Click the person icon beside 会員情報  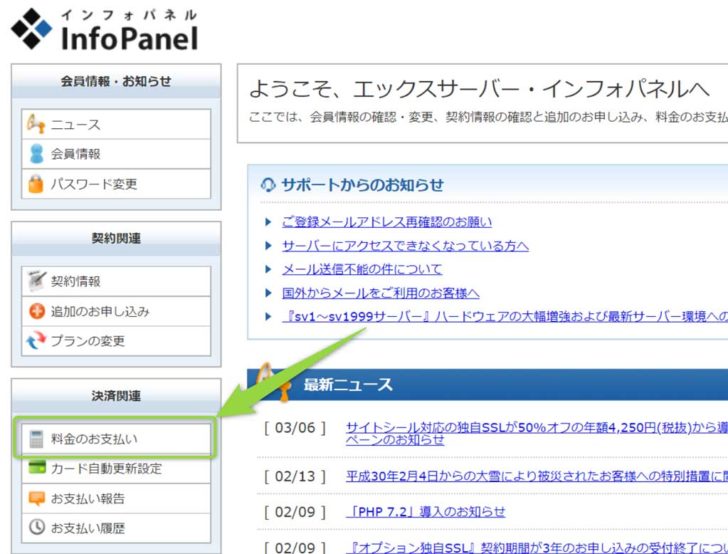coord(35,154)
